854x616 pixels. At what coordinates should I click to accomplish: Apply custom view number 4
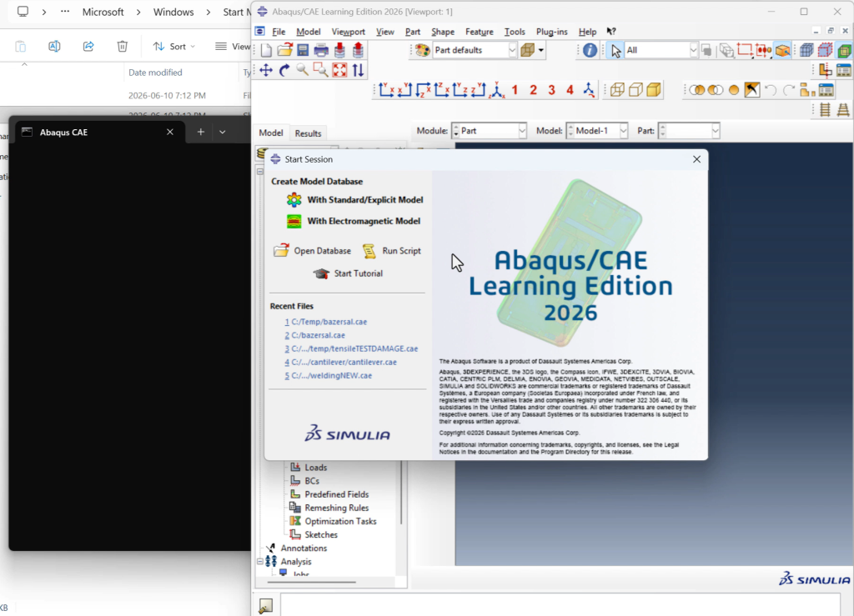[570, 90]
